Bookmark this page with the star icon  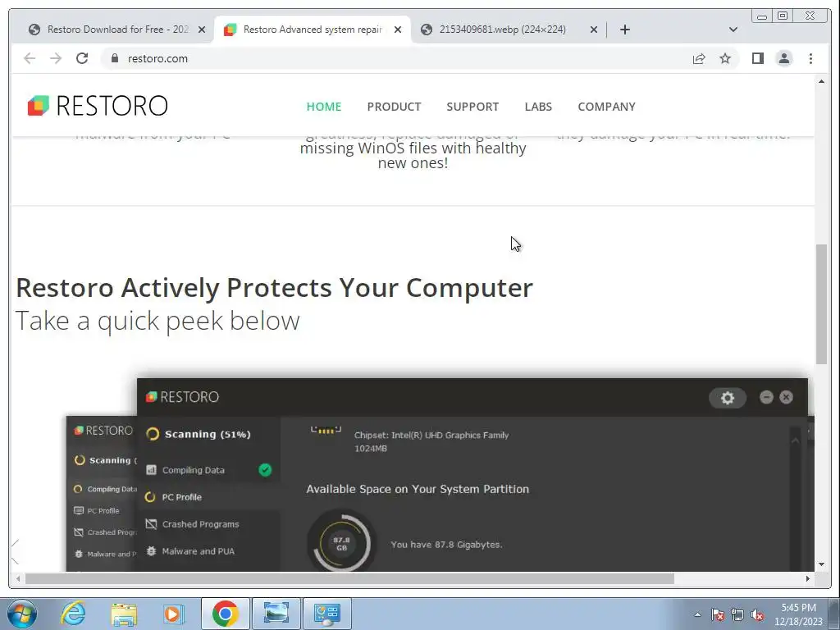725,58
